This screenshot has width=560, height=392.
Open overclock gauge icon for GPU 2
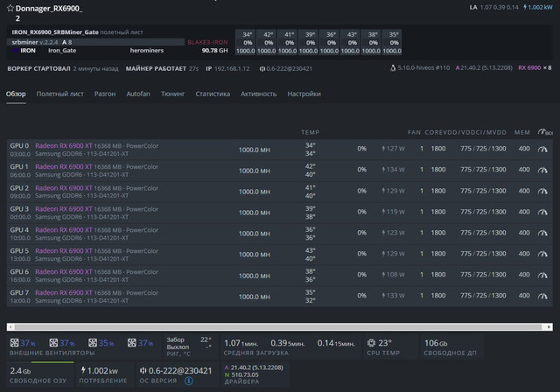point(542,191)
